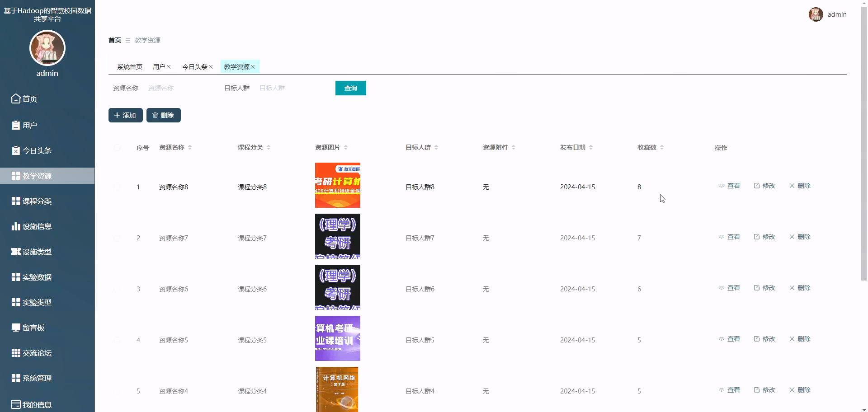This screenshot has width=868, height=412.
Task: View 资源名称5 via 查看
Action: pyautogui.click(x=729, y=339)
